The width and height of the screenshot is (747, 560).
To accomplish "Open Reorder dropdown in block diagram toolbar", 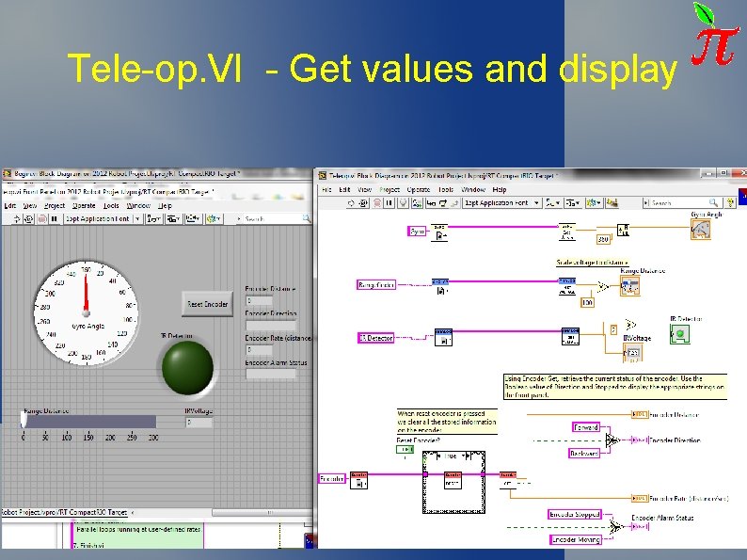I will pos(594,203).
